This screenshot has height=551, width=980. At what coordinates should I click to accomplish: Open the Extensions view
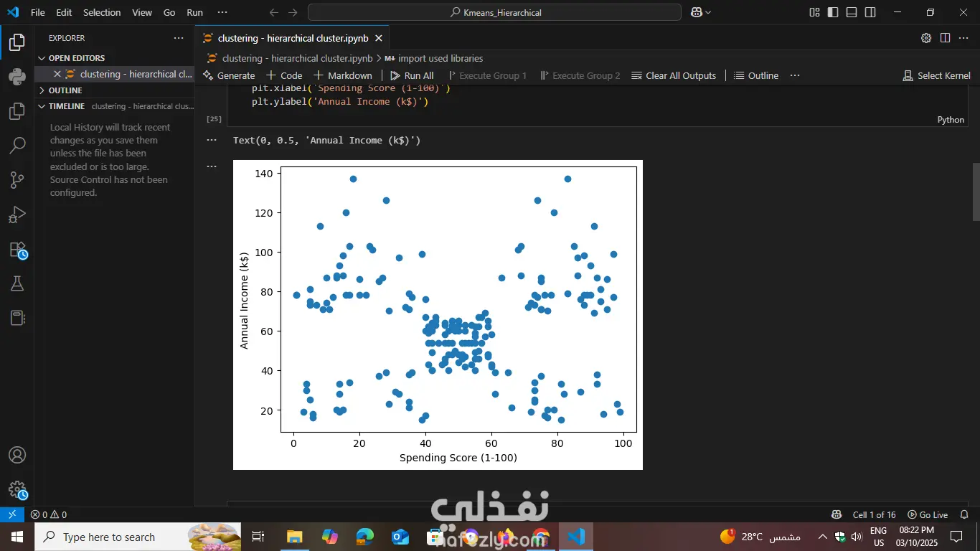pos(16,249)
